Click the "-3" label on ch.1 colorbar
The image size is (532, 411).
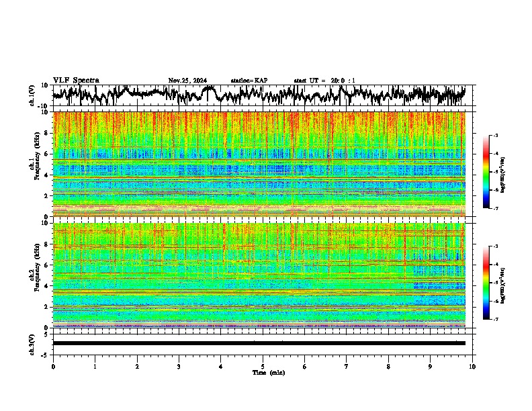coord(496,135)
